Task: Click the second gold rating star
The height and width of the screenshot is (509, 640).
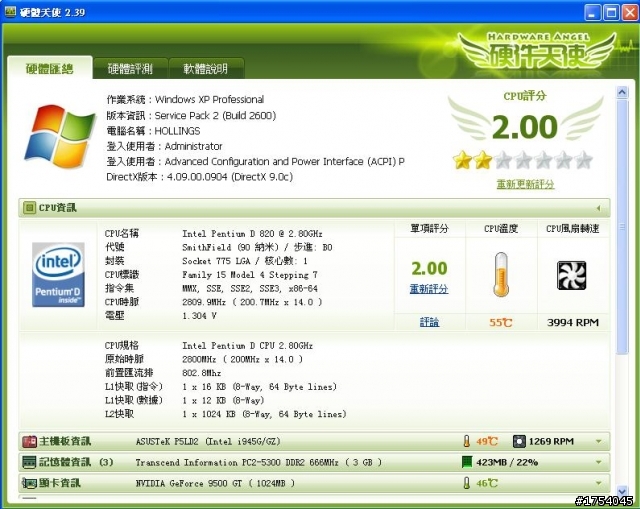Action: (x=483, y=160)
